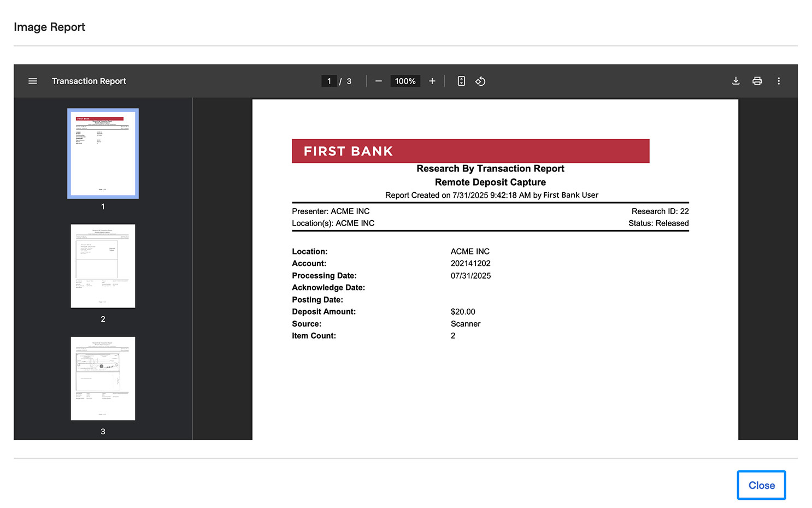Select page 1 thumbnail

tap(103, 153)
